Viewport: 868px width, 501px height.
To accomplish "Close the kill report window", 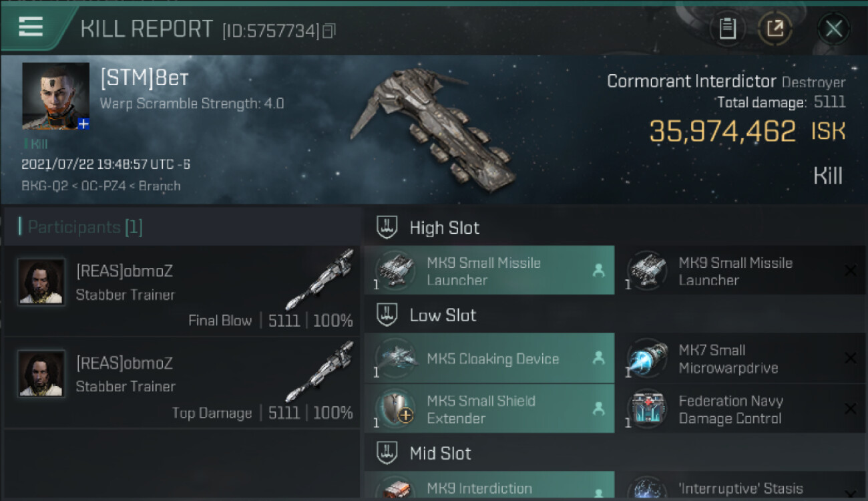I will click(x=833, y=29).
